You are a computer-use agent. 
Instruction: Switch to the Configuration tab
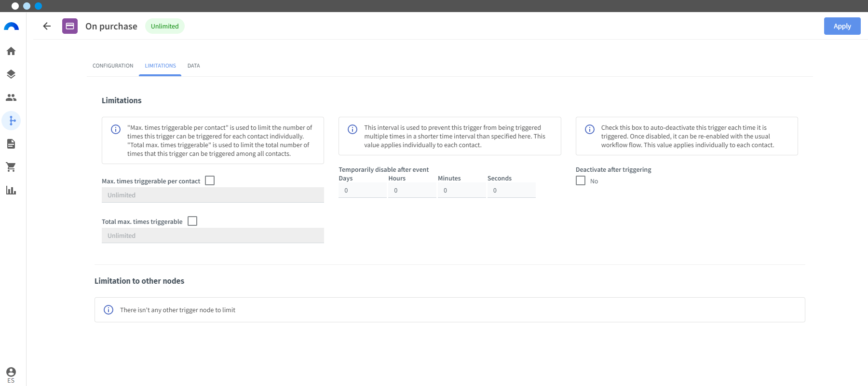tap(113, 66)
